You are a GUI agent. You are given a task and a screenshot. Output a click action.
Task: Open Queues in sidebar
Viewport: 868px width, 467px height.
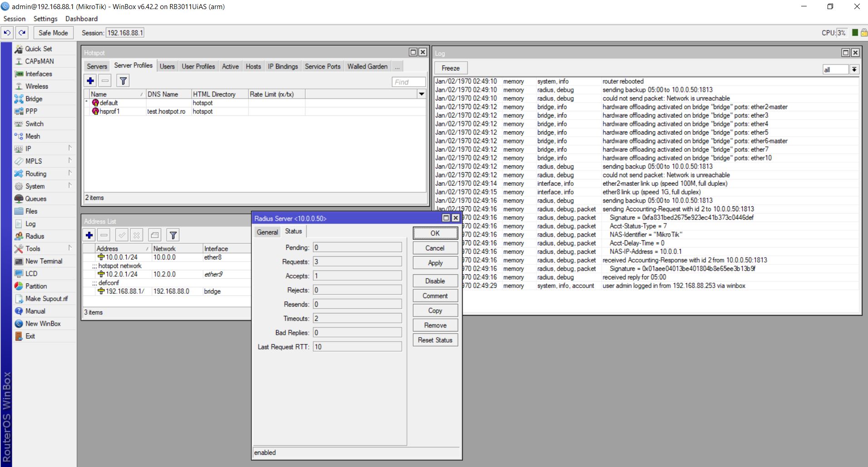35,199
